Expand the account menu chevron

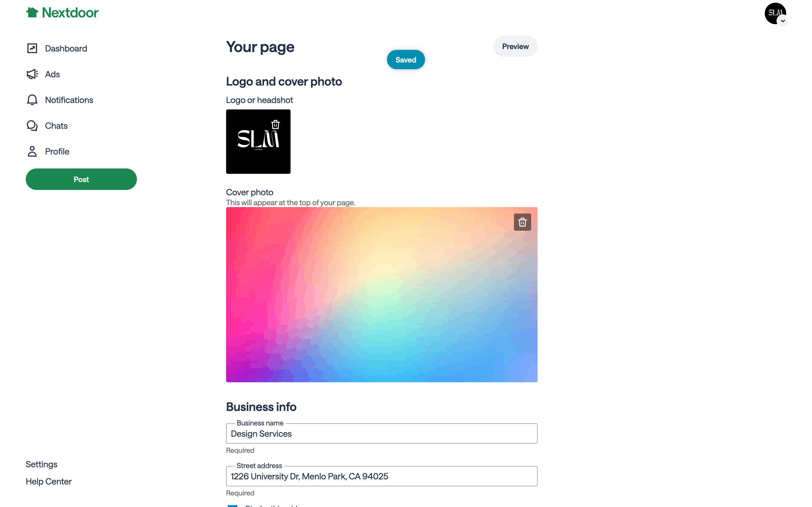tap(782, 21)
